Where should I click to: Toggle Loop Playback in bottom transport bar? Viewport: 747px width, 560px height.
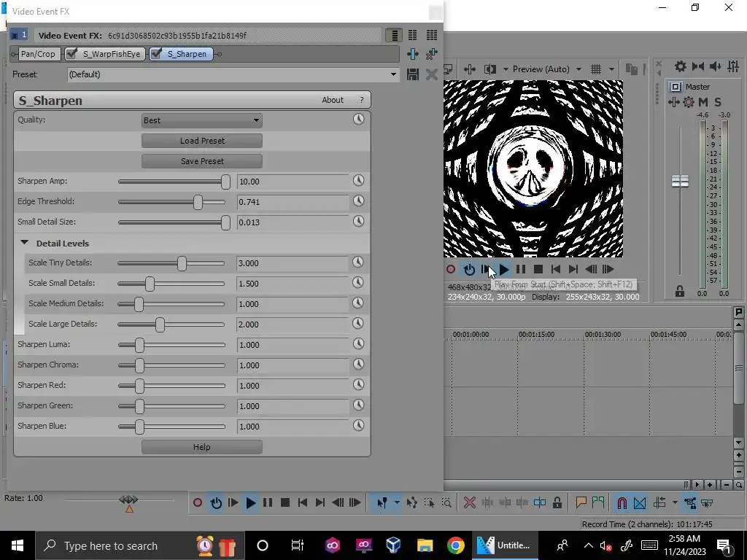click(216, 503)
